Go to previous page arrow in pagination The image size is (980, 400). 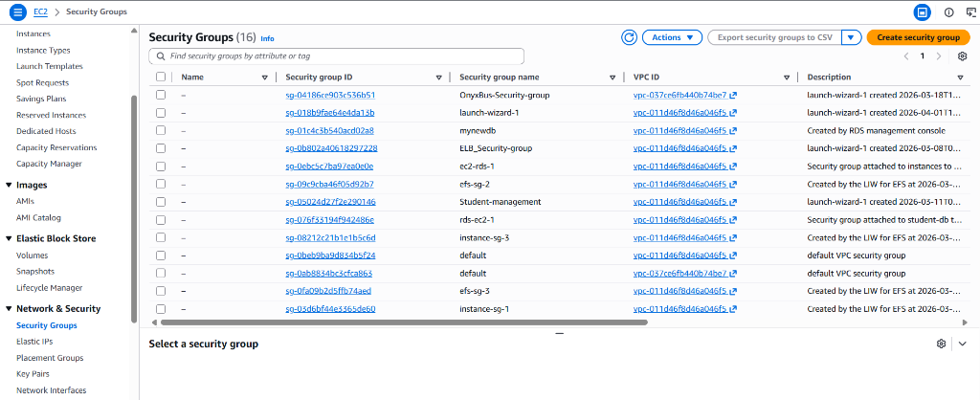[x=906, y=56]
